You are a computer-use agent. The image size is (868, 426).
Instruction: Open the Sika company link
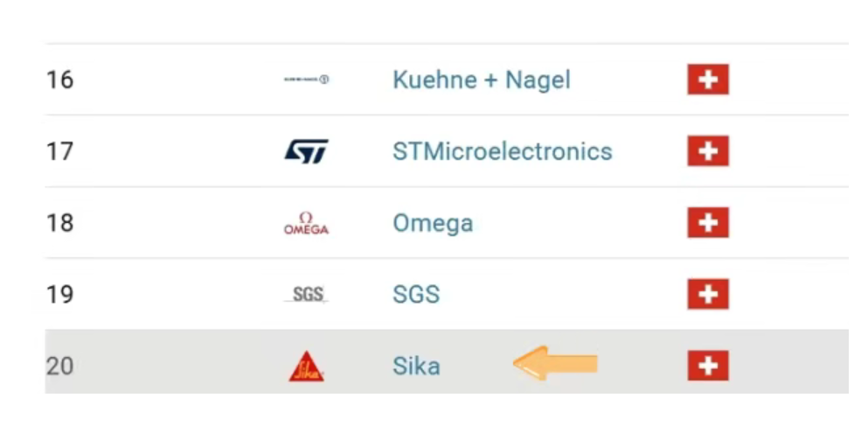[x=416, y=367]
